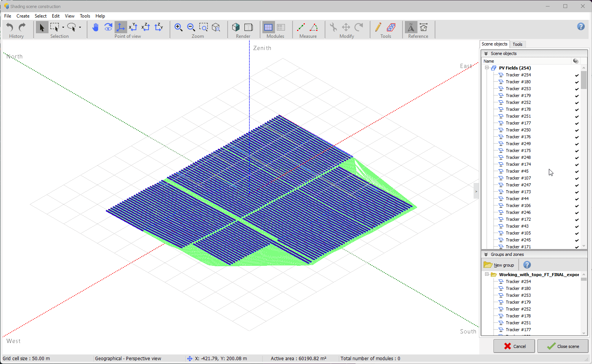Activate zoom to rectangle area tool
Screen dimensions: 592x364
pos(204,27)
